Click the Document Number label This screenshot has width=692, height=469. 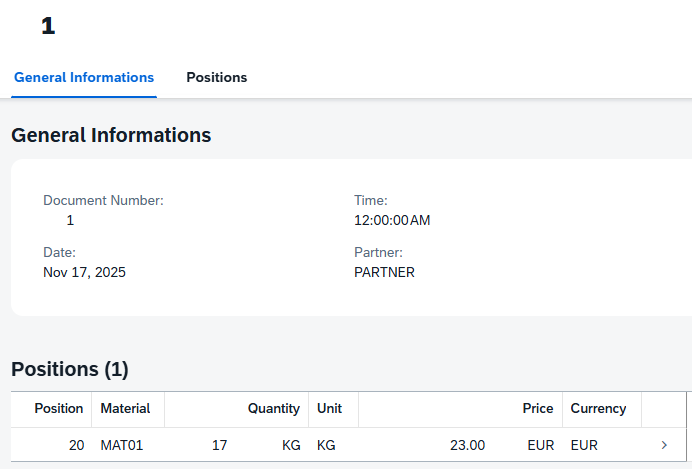[103, 200]
